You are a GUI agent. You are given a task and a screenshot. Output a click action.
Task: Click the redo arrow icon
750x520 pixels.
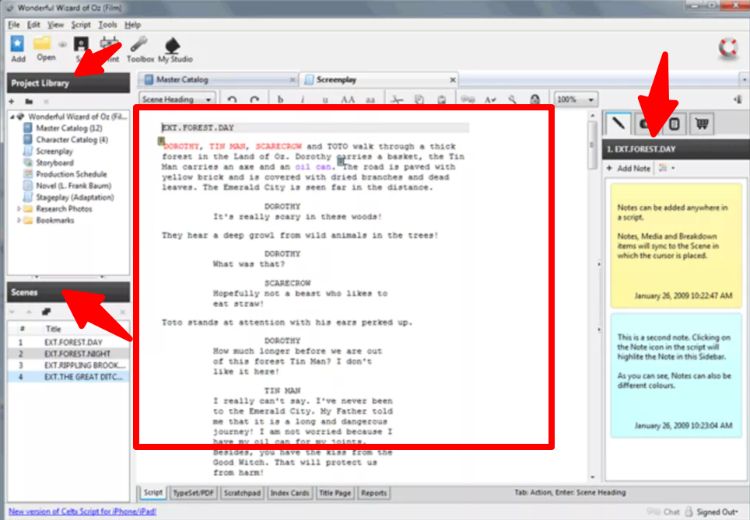[x=254, y=100]
